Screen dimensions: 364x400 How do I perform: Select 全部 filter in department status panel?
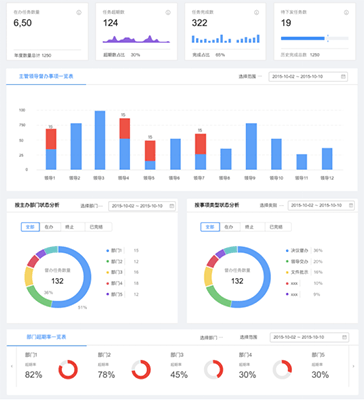30,227
